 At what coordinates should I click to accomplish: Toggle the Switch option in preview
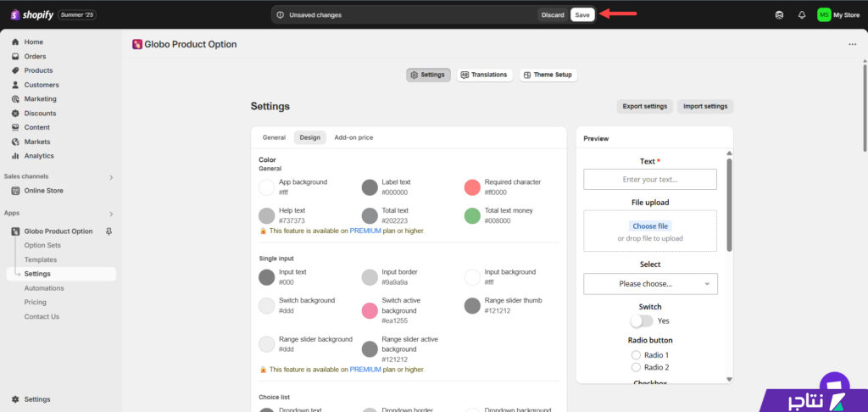[642, 320]
